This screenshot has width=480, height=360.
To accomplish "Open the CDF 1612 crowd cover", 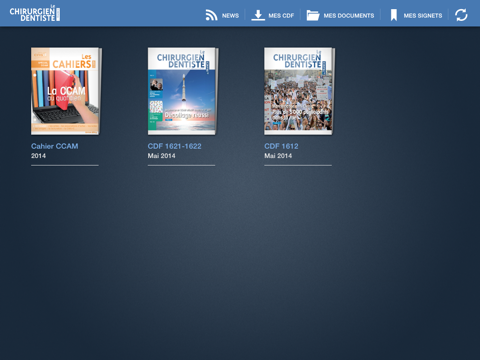I will [x=299, y=91].
